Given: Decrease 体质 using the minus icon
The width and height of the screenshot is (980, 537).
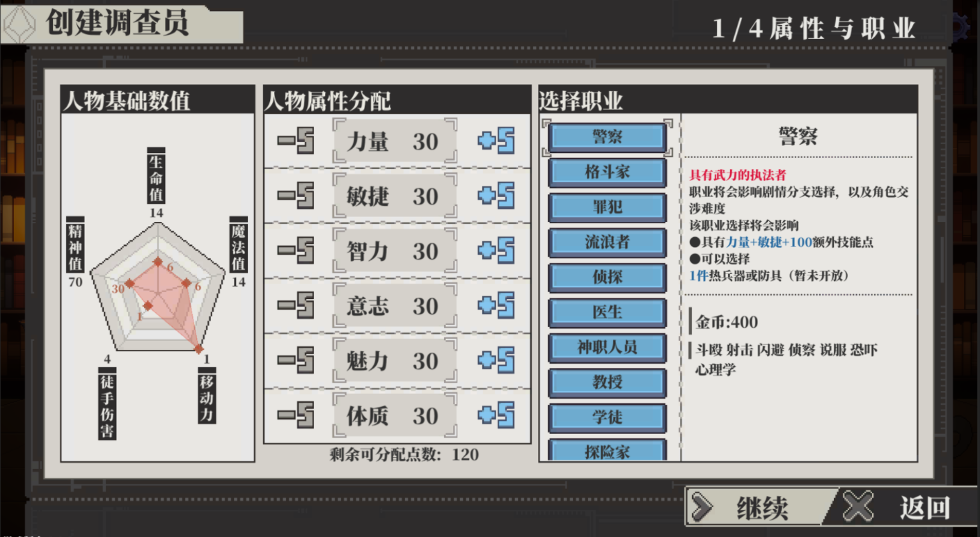Looking at the screenshot, I should point(296,416).
